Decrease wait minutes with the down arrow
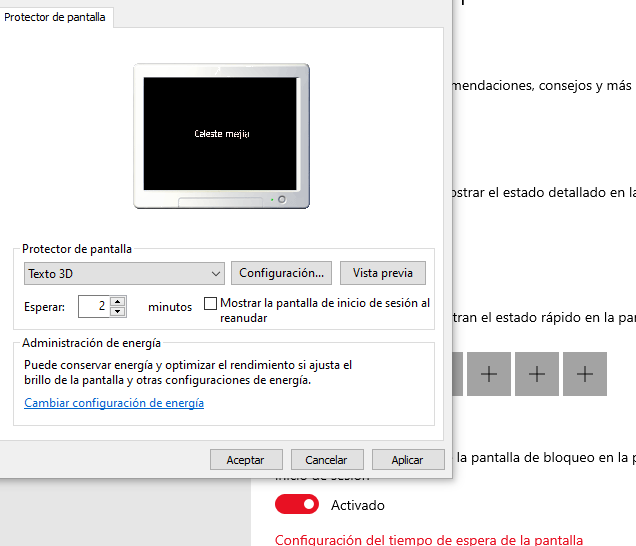The width and height of the screenshot is (636, 546). pyautogui.click(x=118, y=311)
